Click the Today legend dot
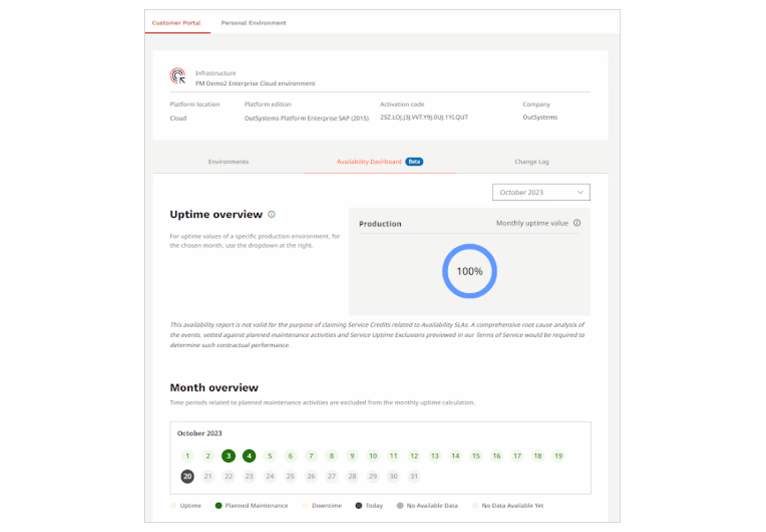The image size is (766, 532). (358, 505)
